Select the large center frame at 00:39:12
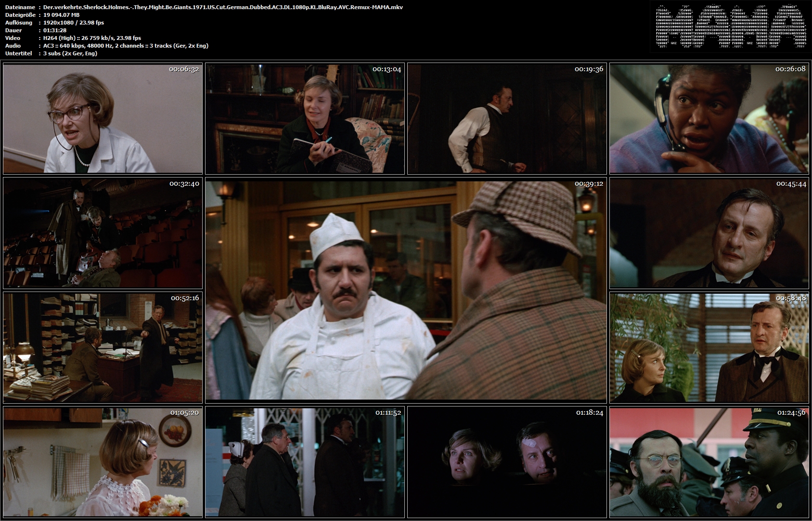This screenshot has width=812, height=521. 406,290
